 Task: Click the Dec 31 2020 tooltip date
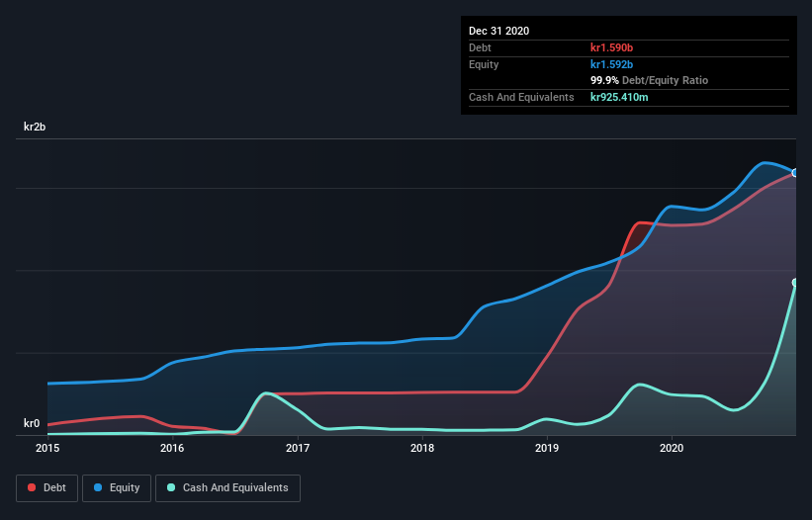point(498,31)
